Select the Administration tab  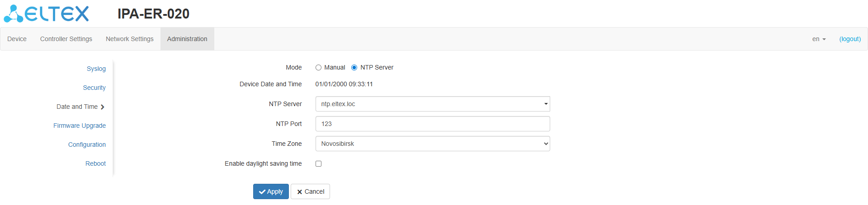187,39
